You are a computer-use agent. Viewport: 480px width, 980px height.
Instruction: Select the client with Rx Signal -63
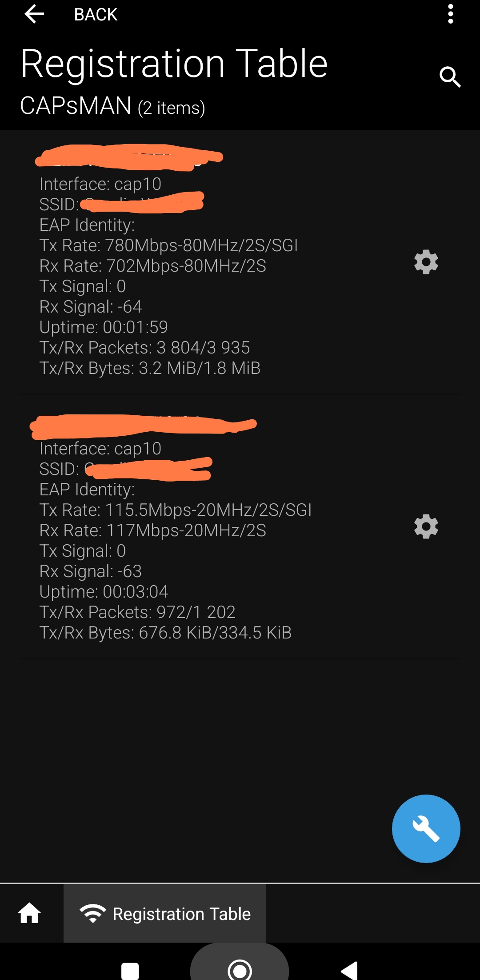point(91,571)
